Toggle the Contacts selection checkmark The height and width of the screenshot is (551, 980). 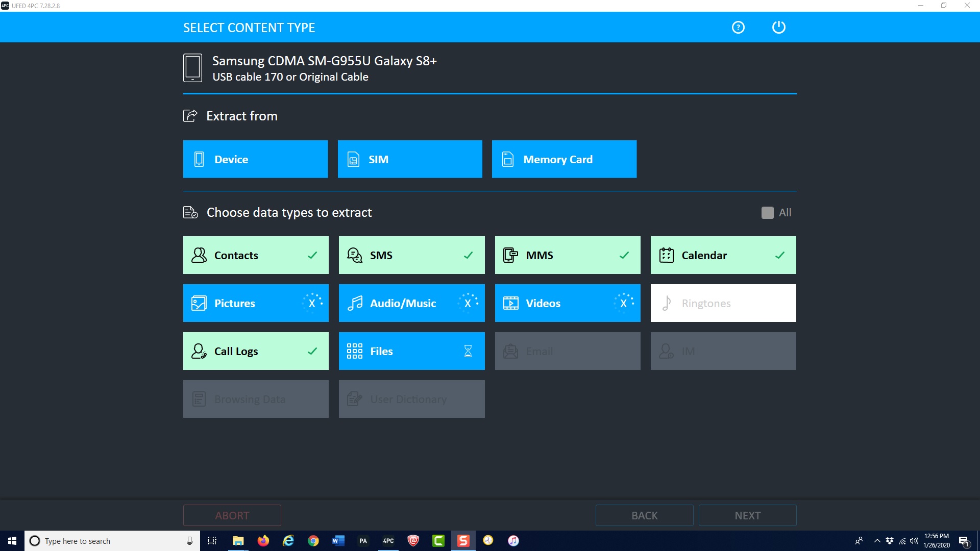(312, 255)
